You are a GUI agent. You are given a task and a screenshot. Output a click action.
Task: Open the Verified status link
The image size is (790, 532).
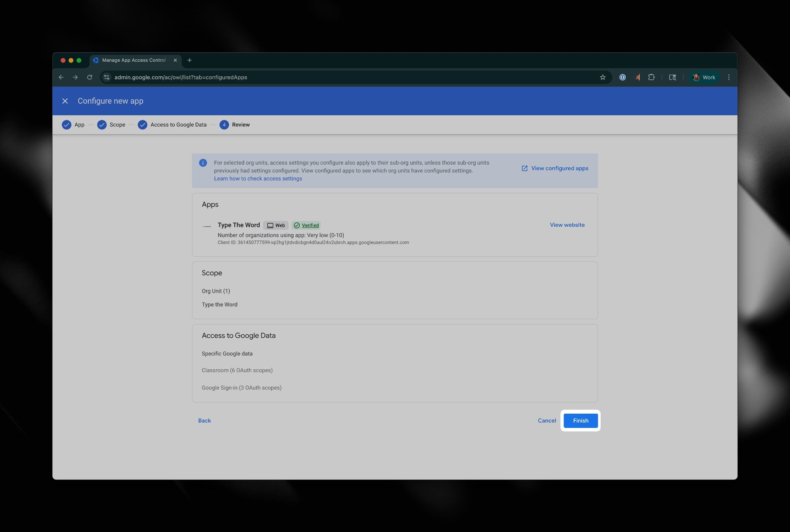point(306,226)
